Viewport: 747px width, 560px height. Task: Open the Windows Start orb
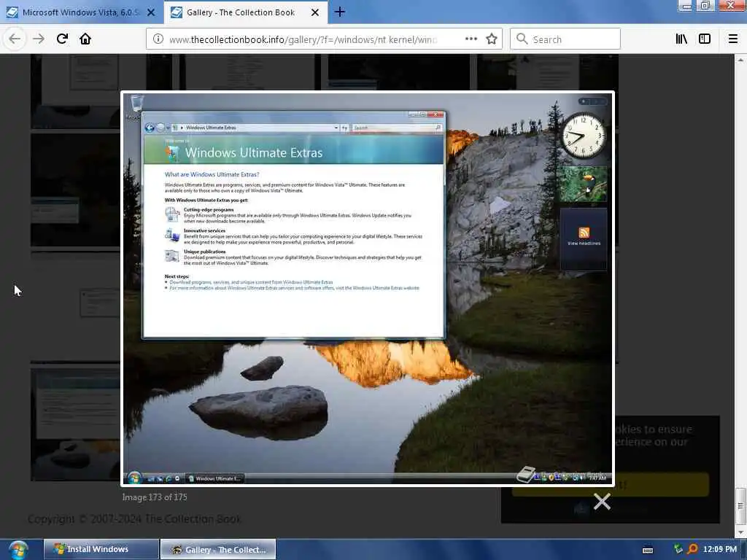pos(18,550)
